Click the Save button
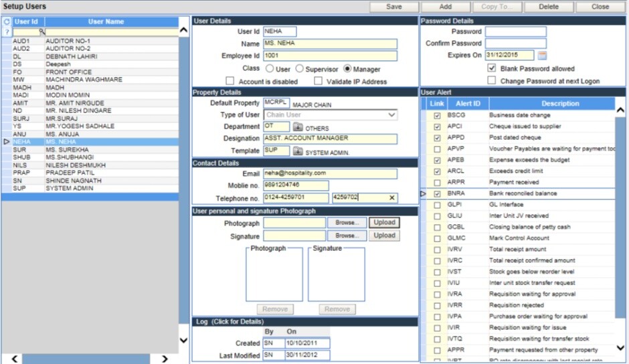This screenshot has width=629, height=364. (x=394, y=7)
